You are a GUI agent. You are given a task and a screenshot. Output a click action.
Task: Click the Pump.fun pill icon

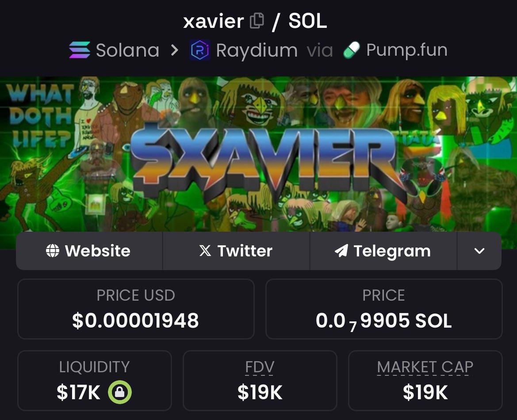click(351, 50)
